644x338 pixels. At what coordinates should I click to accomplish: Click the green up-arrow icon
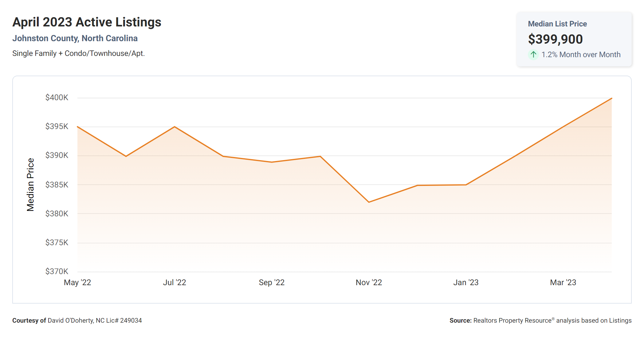(x=533, y=55)
